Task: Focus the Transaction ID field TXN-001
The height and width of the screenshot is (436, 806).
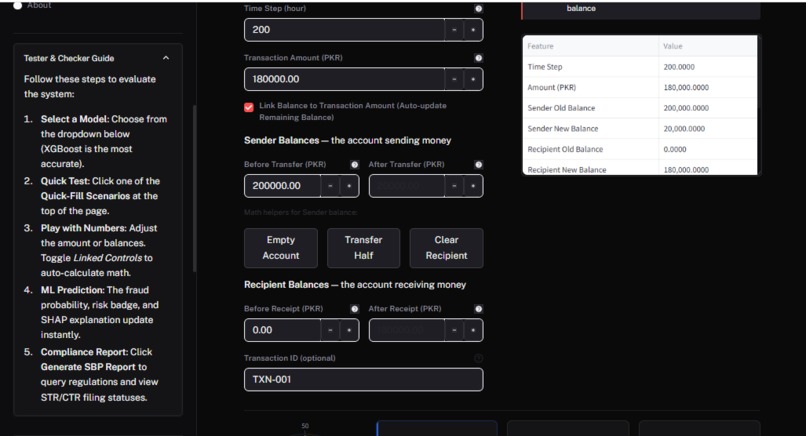Action: (x=363, y=379)
